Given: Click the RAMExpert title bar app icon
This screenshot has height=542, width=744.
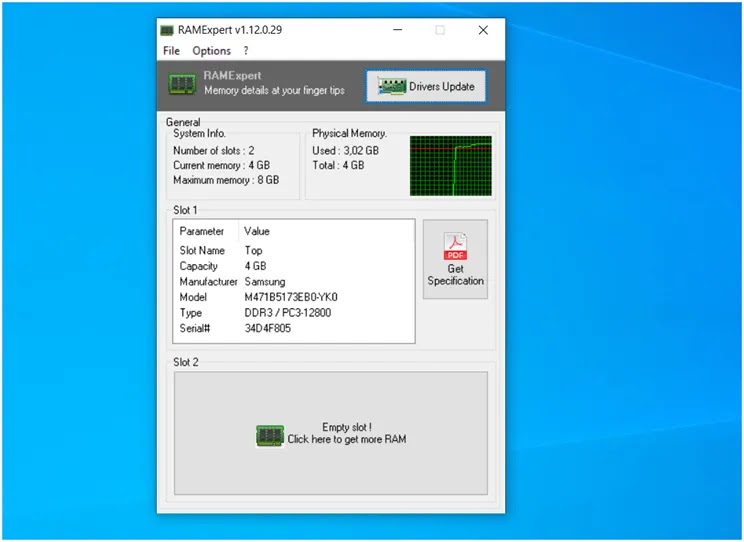Looking at the screenshot, I should click(167, 30).
